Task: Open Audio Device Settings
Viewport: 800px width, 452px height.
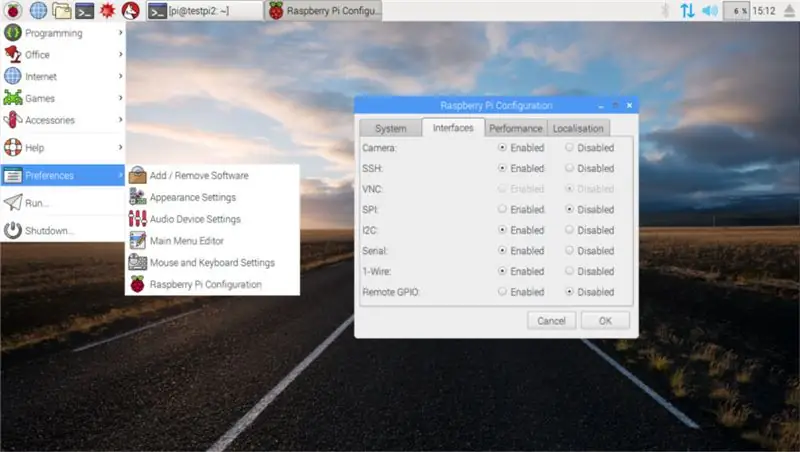Action: (x=212, y=219)
